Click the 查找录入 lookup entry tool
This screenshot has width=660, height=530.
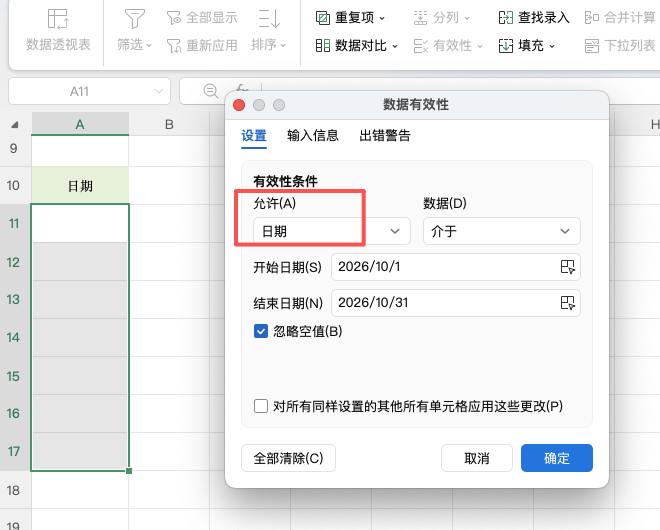[x=534, y=18]
